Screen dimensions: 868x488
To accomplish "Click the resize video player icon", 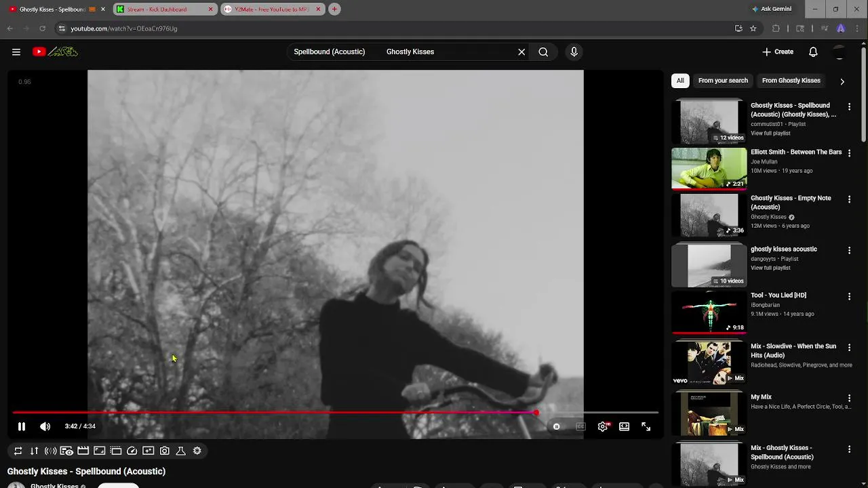I will tap(99, 451).
